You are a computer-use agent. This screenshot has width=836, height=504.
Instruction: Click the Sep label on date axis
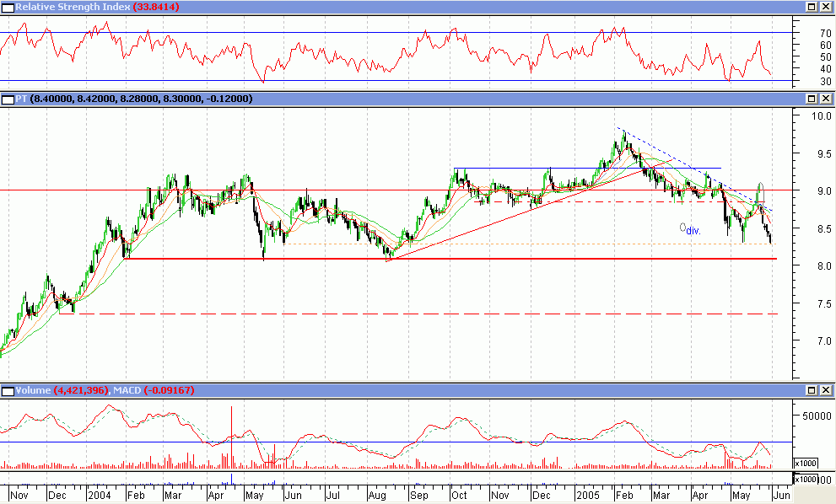point(419,496)
